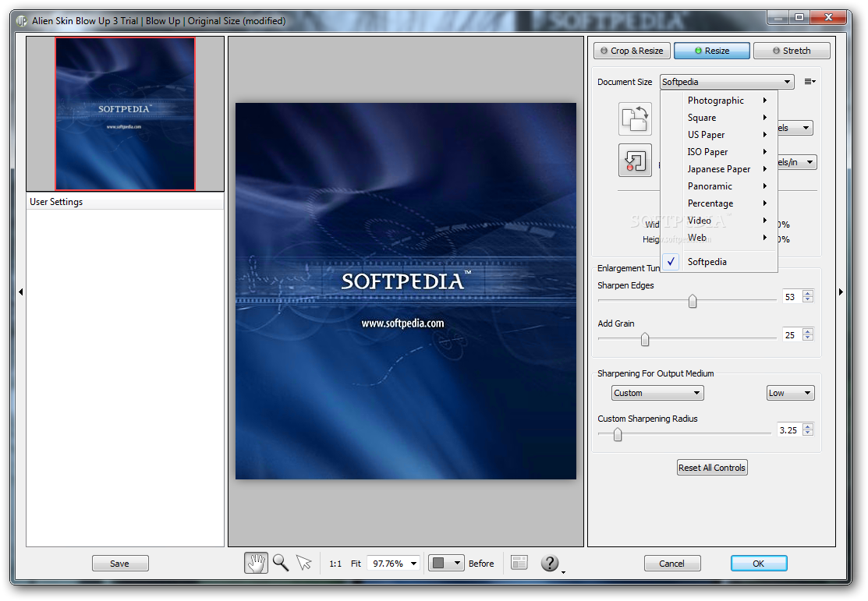Select the arrow pointer tool
The height and width of the screenshot is (601, 868).
(304, 563)
